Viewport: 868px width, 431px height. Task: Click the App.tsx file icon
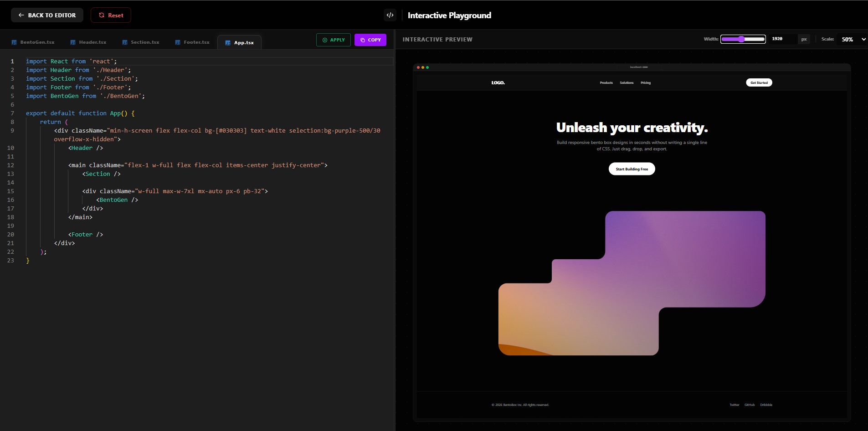(228, 43)
